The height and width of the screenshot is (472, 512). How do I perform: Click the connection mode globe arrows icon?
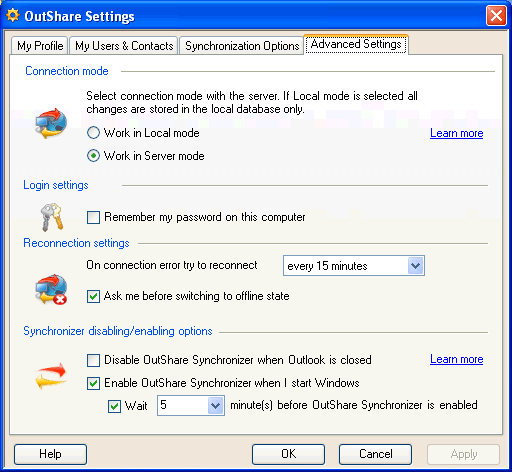click(x=51, y=123)
